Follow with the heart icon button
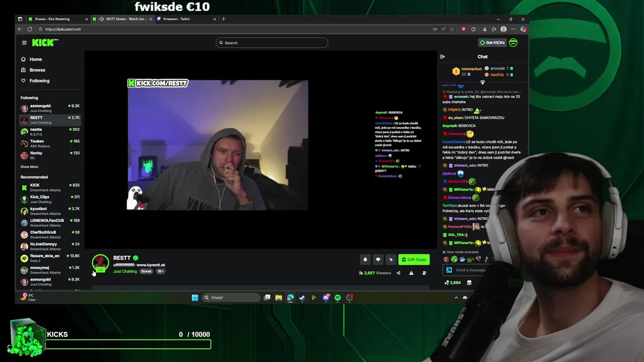644x362 pixels. (x=378, y=259)
